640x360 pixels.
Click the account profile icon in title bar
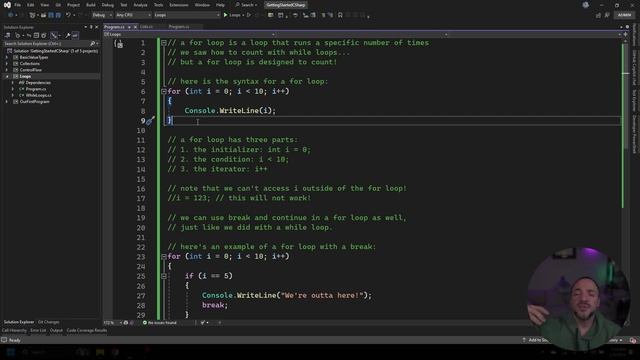click(x=586, y=5)
